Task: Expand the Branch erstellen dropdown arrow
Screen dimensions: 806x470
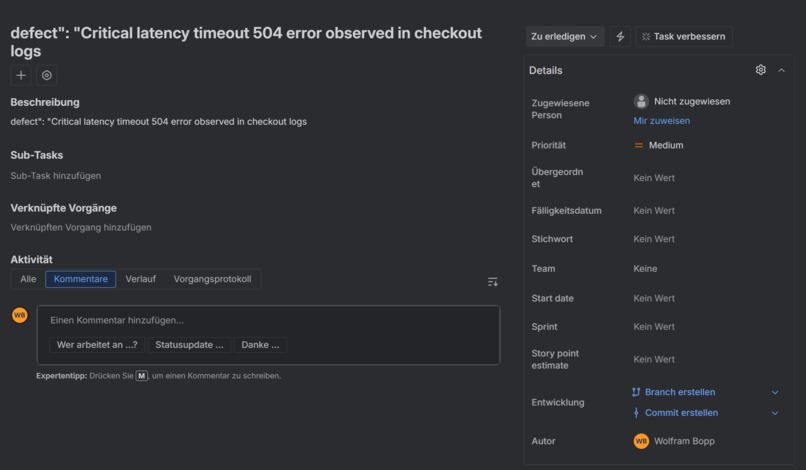Action: pos(775,392)
